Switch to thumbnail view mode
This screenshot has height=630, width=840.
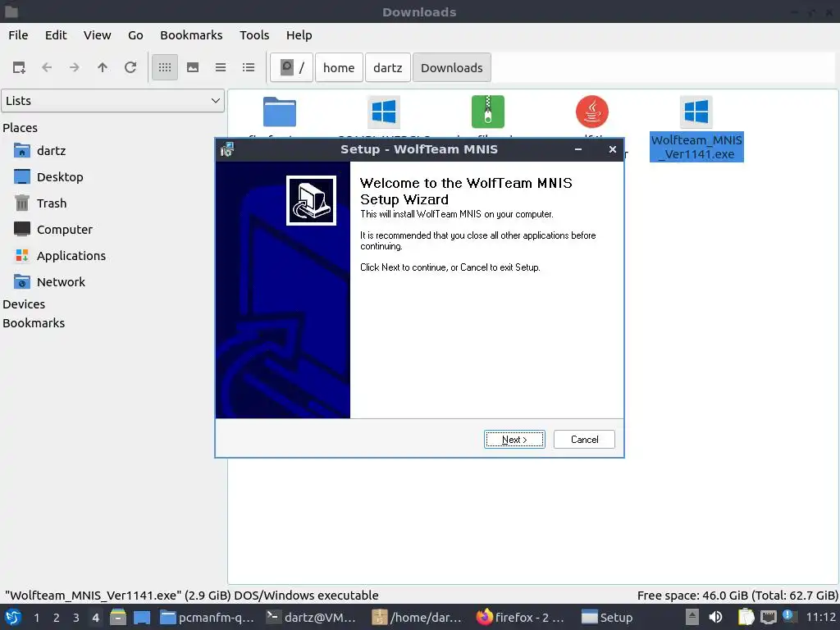193,67
